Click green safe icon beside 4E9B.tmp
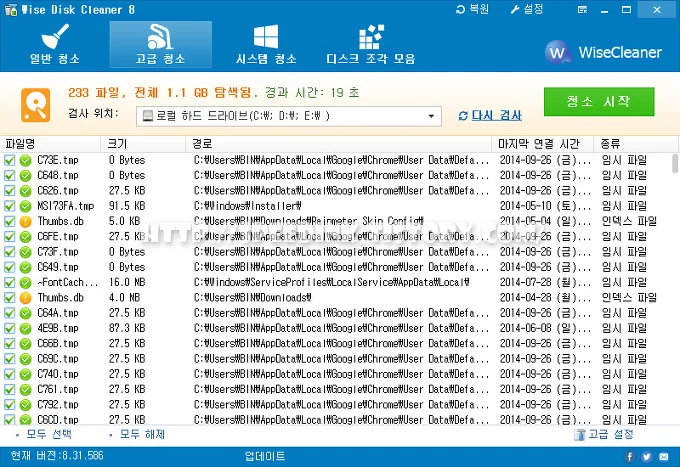 26,328
